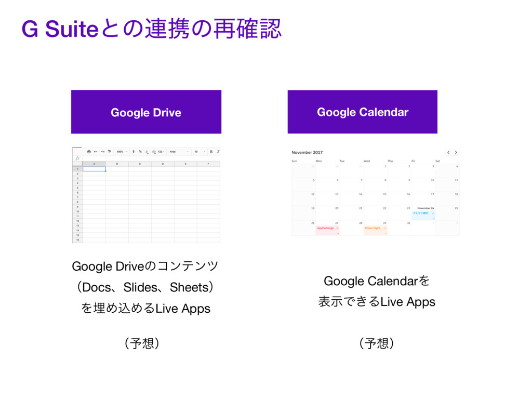This screenshot has width=532, height=399.
Task: Select column B header
Action: 117,164
